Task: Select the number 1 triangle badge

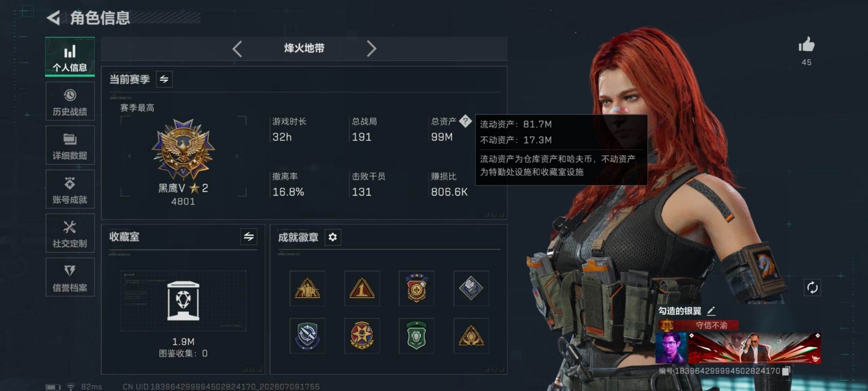Action: click(362, 289)
